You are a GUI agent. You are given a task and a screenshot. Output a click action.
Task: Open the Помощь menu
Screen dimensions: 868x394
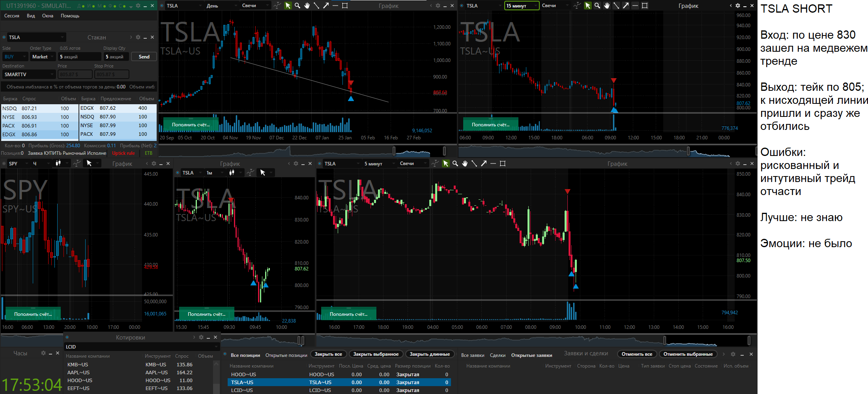[x=70, y=16]
